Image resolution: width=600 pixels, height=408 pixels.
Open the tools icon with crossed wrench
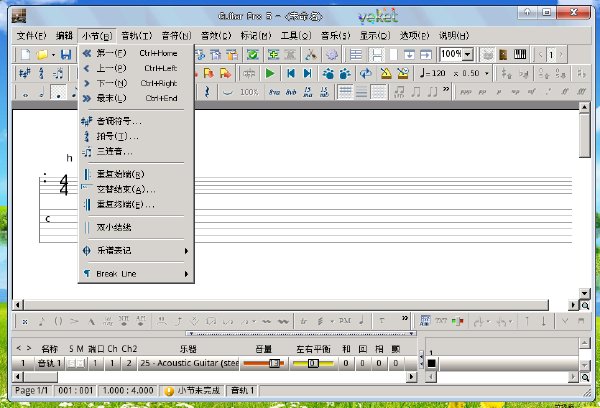[311, 55]
